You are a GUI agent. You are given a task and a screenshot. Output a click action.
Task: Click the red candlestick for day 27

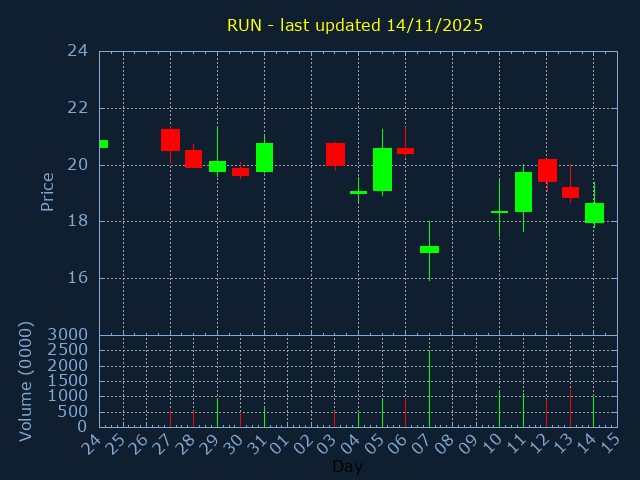point(170,140)
